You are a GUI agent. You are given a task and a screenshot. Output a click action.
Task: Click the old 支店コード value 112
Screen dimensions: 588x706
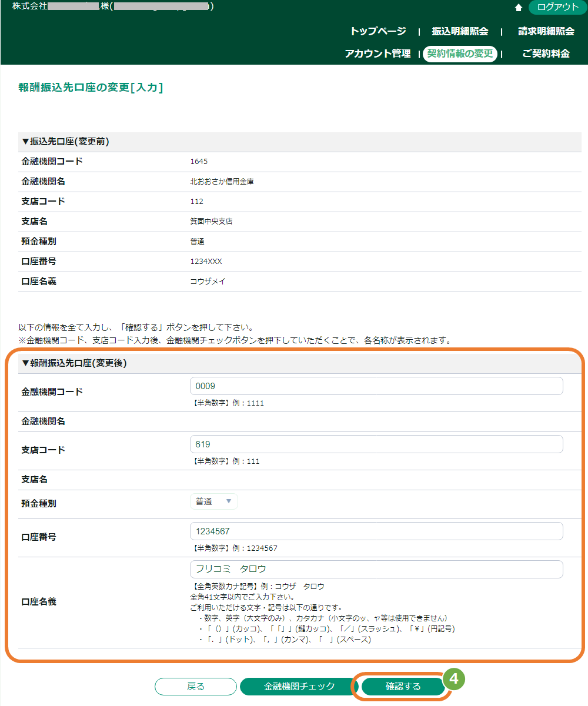click(x=196, y=202)
